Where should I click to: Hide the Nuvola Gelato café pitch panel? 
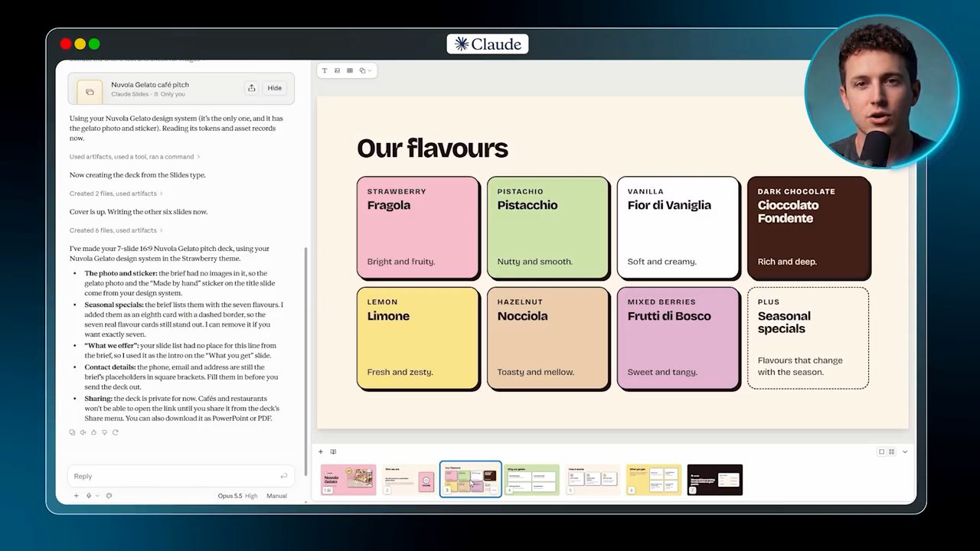click(275, 88)
